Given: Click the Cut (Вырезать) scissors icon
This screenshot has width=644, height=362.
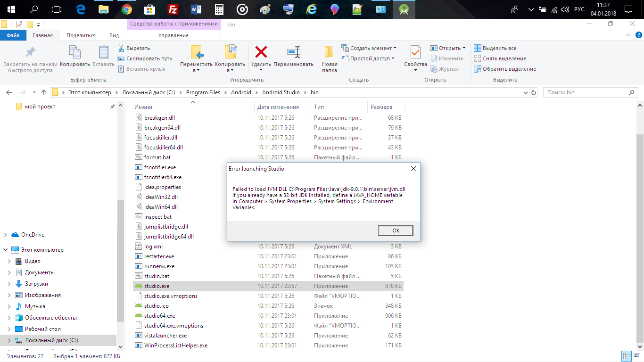Looking at the screenshot, I should [x=121, y=48].
